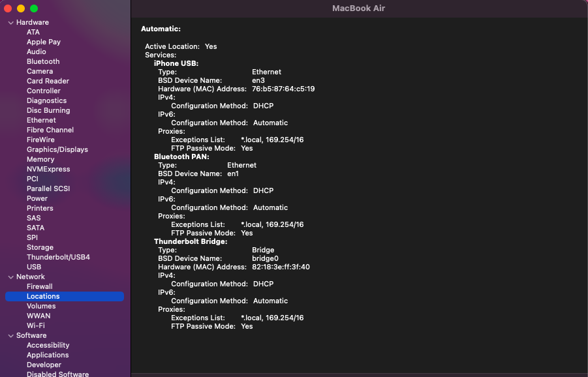
Task: Click MAC address 82:18:3e:ff:3f:40
Action: (281, 267)
